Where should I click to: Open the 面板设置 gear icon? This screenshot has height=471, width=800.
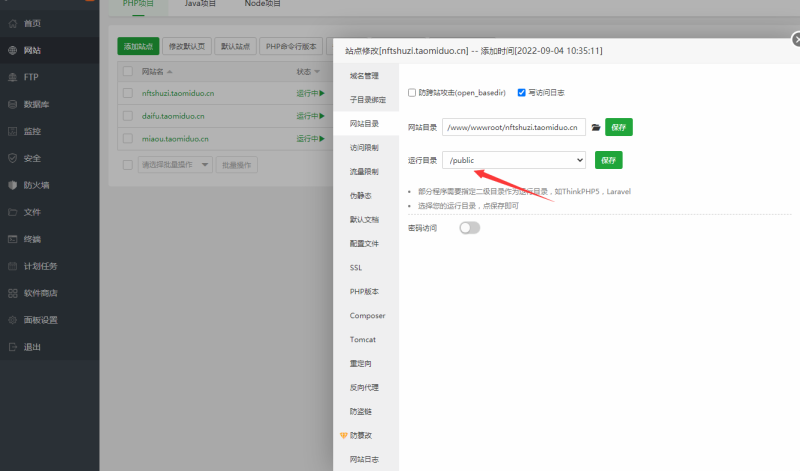13,320
